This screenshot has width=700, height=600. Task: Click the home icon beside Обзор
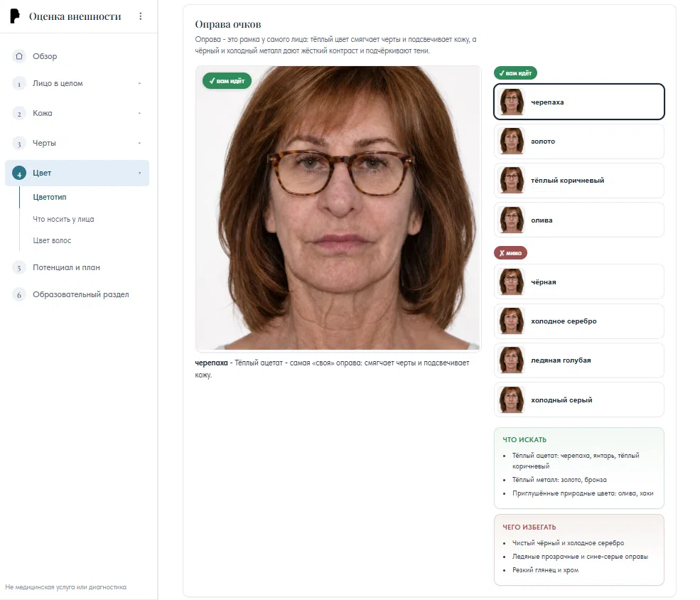click(x=19, y=56)
